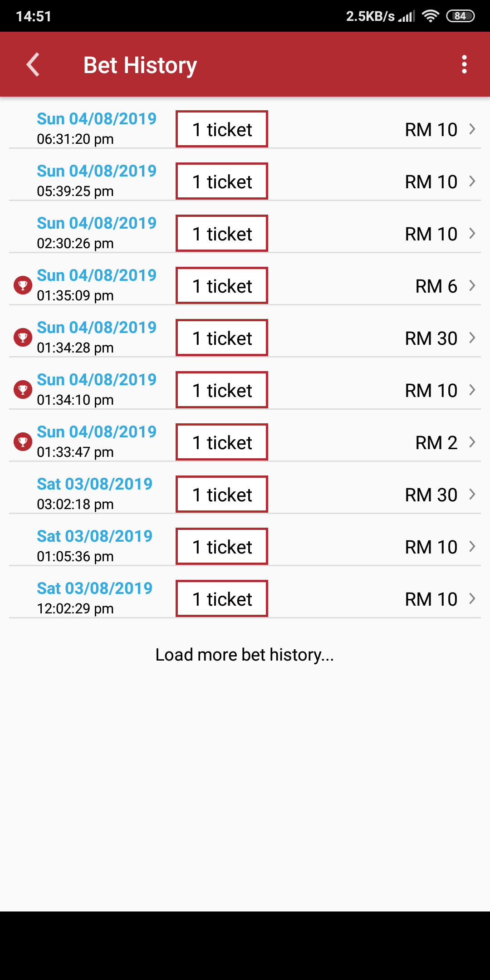Select the Sun 04/08/2019 05:39:25 pm date
Image resolution: width=490 pixels, height=980 pixels.
(x=97, y=171)
